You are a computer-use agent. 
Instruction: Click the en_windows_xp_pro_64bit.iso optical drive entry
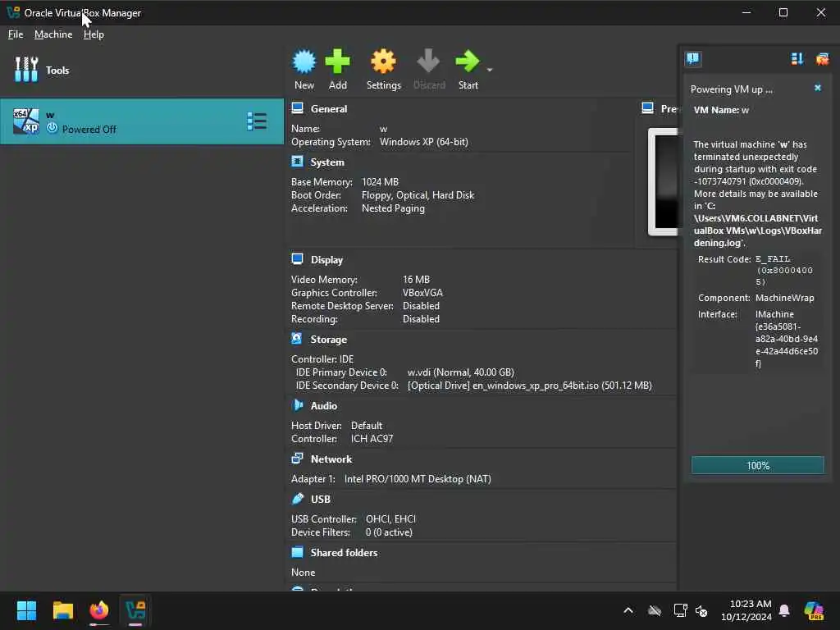530,386
